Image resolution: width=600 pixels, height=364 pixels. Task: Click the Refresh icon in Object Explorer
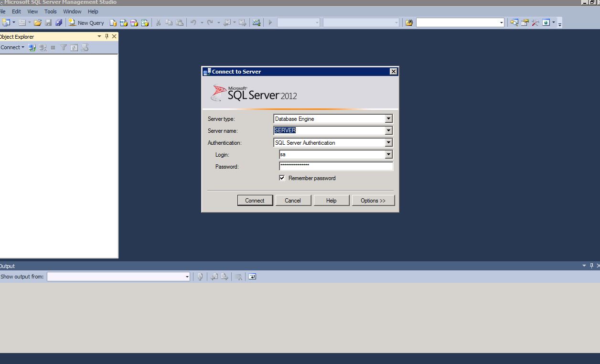[x=74, y=48]
